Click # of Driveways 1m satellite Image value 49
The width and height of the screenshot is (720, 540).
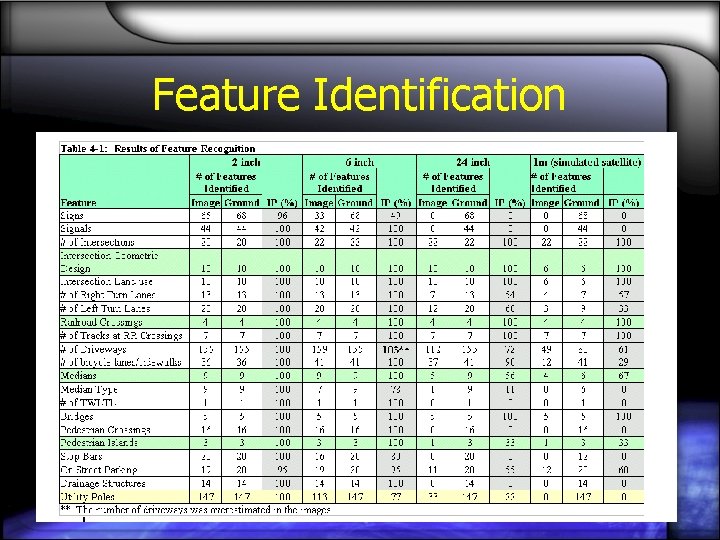point(546,349)
